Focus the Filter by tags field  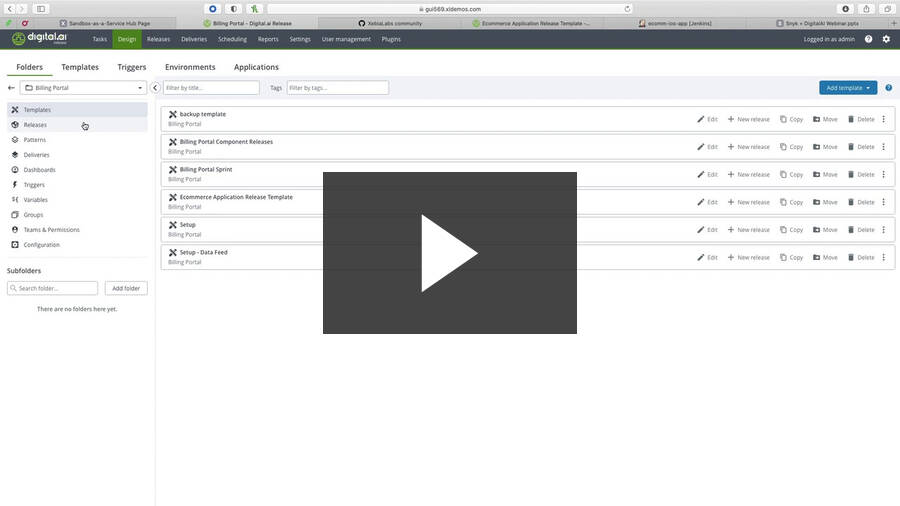338,88
